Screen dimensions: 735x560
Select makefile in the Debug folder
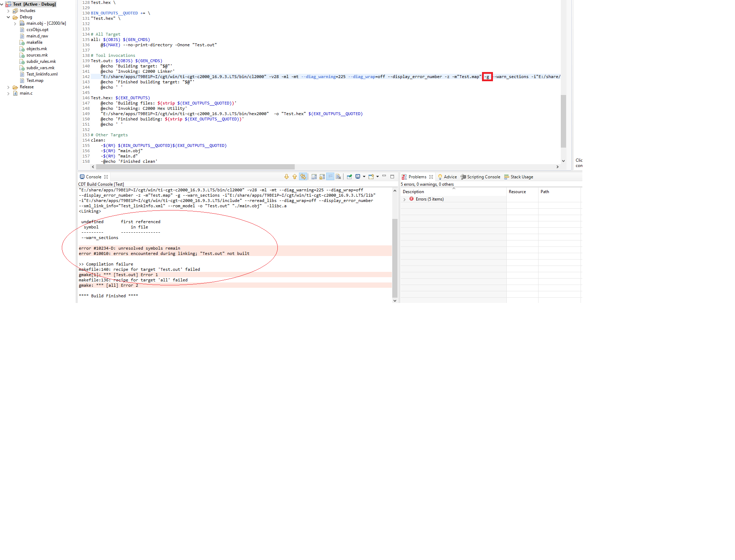(34, 42)
